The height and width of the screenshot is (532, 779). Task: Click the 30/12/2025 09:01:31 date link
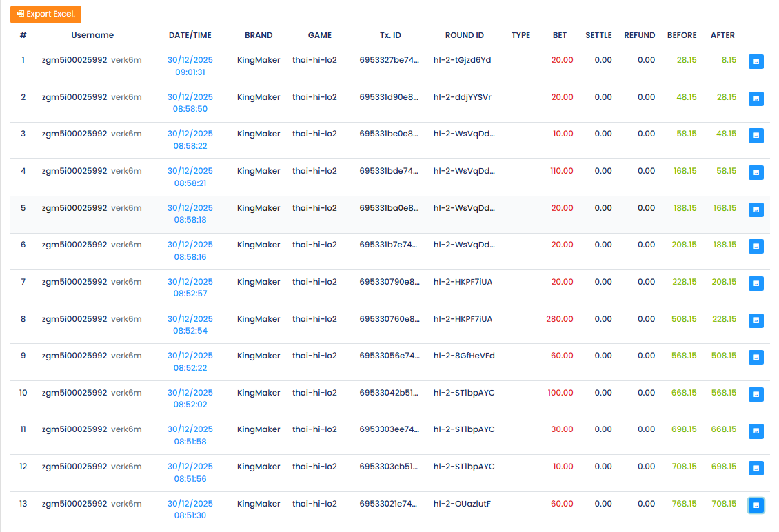pos(190,66)
